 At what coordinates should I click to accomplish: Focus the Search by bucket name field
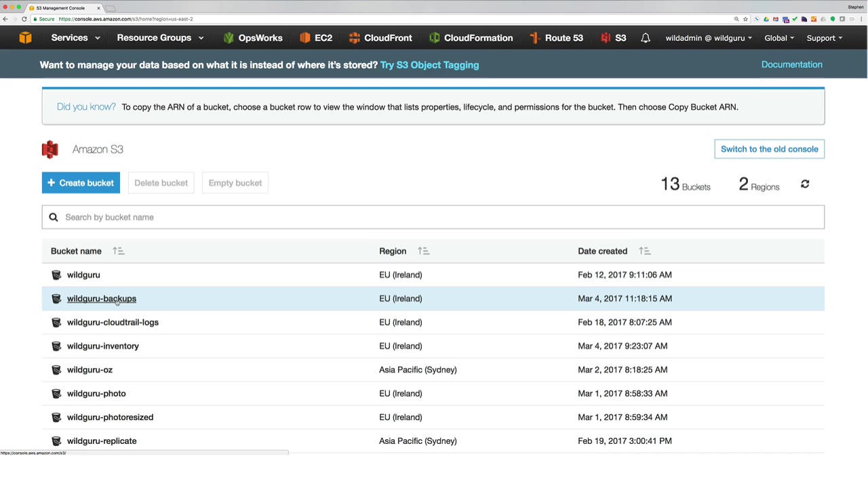[433, 218]
